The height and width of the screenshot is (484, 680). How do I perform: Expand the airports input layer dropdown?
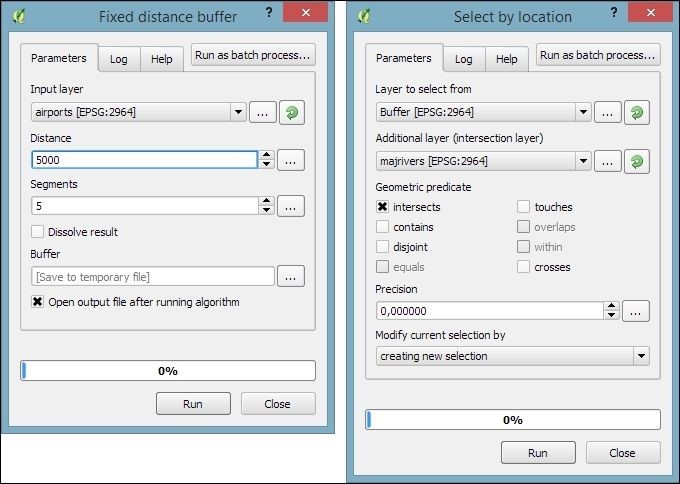point(238,112)
